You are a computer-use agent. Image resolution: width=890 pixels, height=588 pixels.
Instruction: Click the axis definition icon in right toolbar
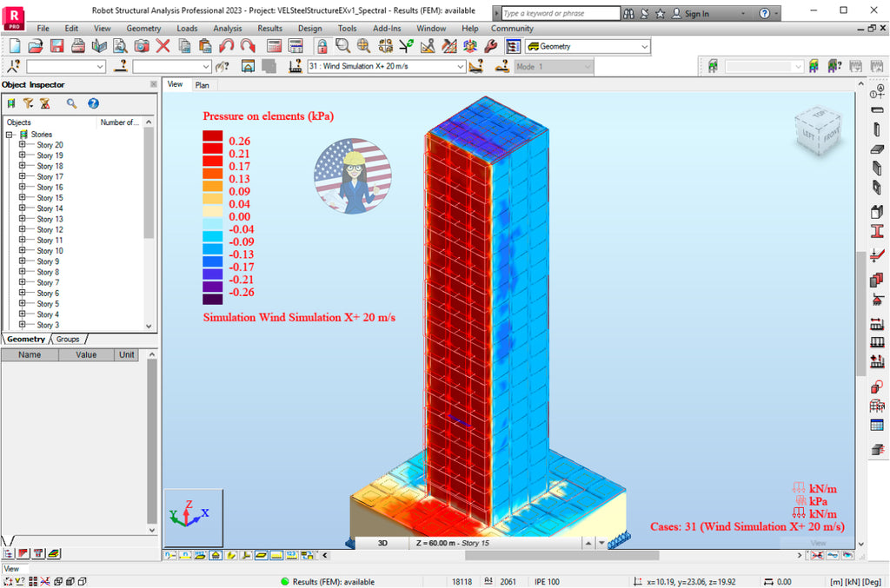coord(877,90)
